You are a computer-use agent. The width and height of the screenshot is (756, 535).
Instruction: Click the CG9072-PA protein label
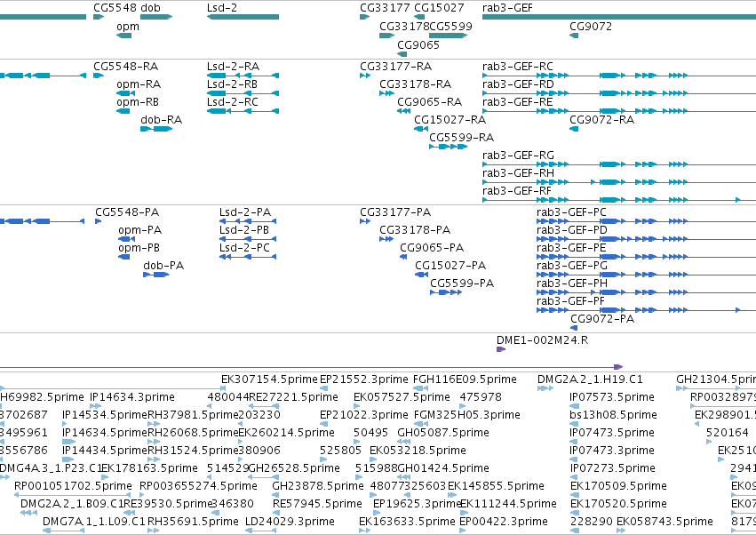pyautogui.click(x=602, y=319)
